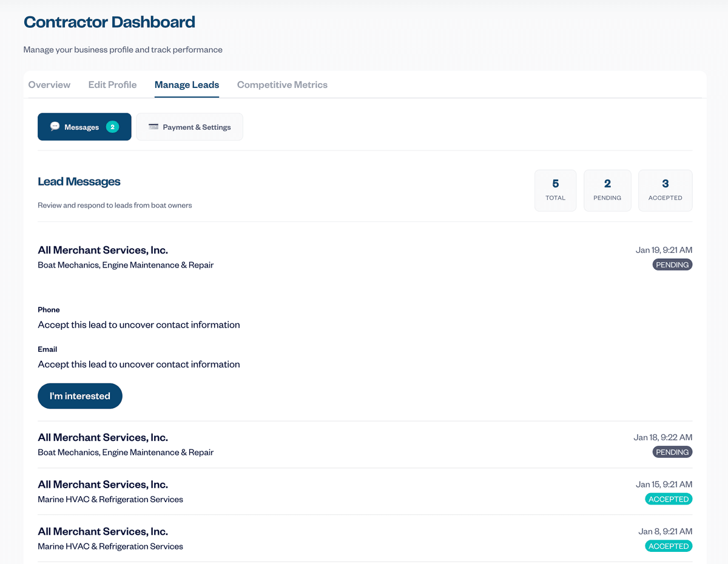The width and height of the screenshot is (728, 564).
Task: Collapse the expanded Jan 19 lead details
Action: coord(364,257)
